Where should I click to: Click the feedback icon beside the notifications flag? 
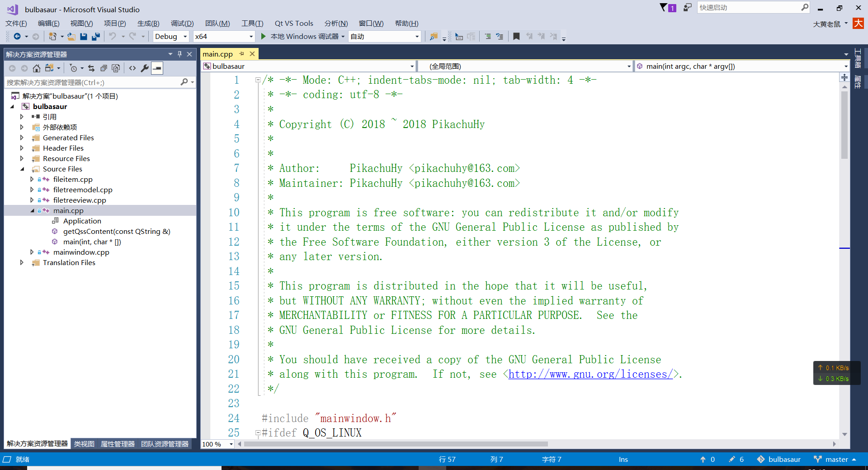687,7
